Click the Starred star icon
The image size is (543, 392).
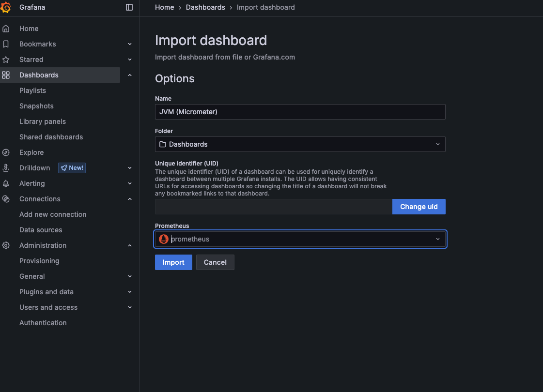tap(6, 60)
